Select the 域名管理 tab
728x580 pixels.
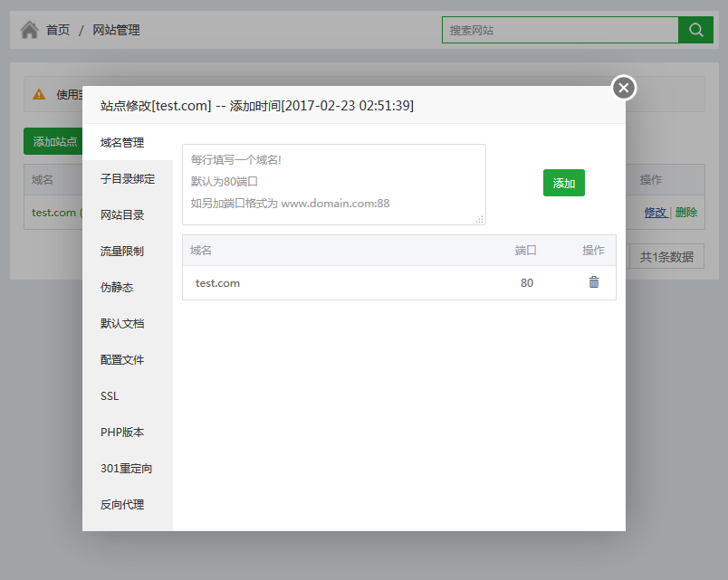[x=122, y=143]
